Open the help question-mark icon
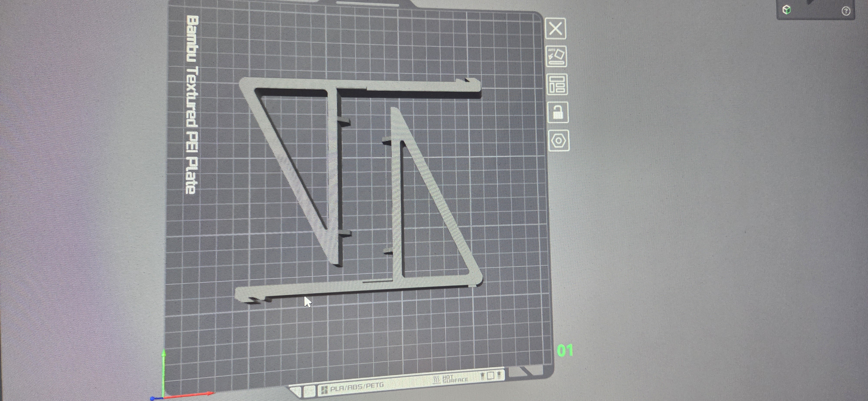This screenshot has width=868, height=401. (846, 11)
